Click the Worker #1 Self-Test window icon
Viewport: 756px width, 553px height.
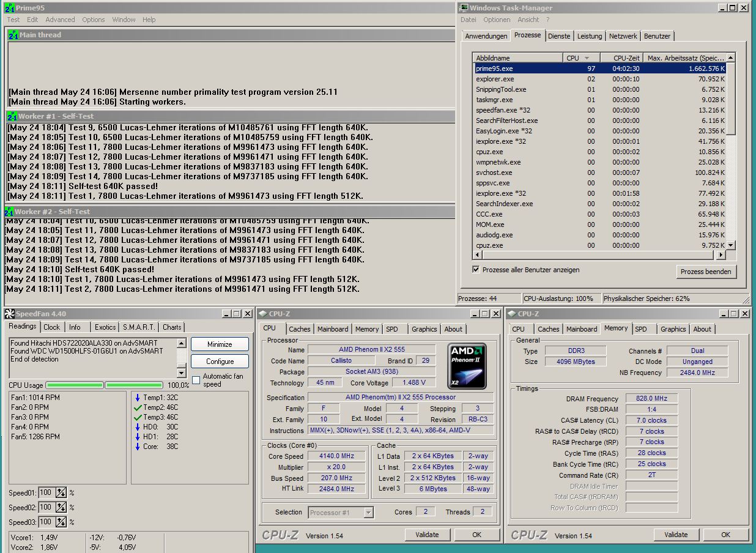pos(12,116)
